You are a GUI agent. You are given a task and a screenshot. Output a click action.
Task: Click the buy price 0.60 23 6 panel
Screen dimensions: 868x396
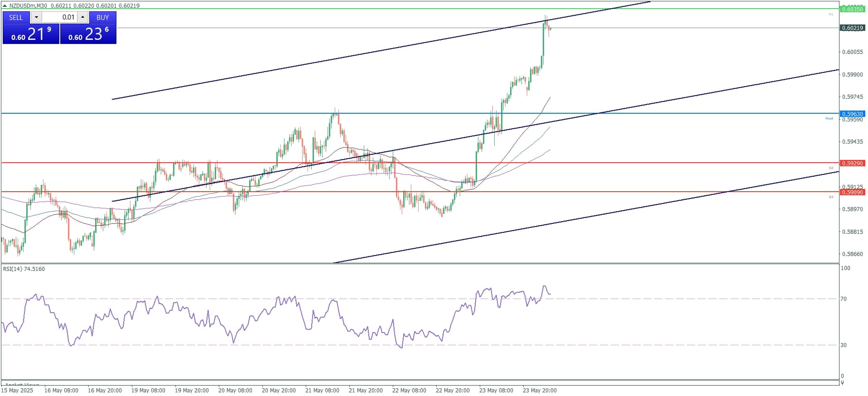click(x=88, y=34)
